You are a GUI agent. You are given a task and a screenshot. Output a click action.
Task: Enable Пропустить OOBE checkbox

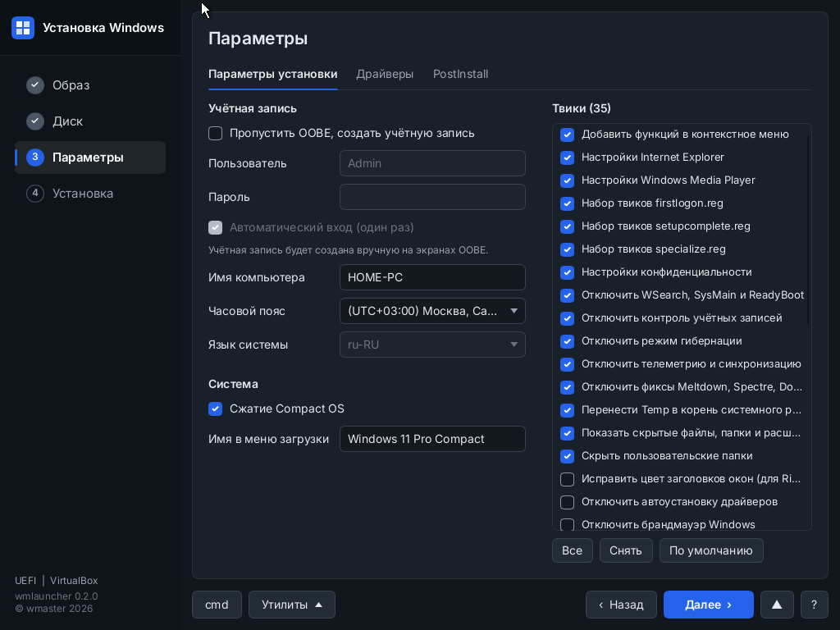coord(216,134)
